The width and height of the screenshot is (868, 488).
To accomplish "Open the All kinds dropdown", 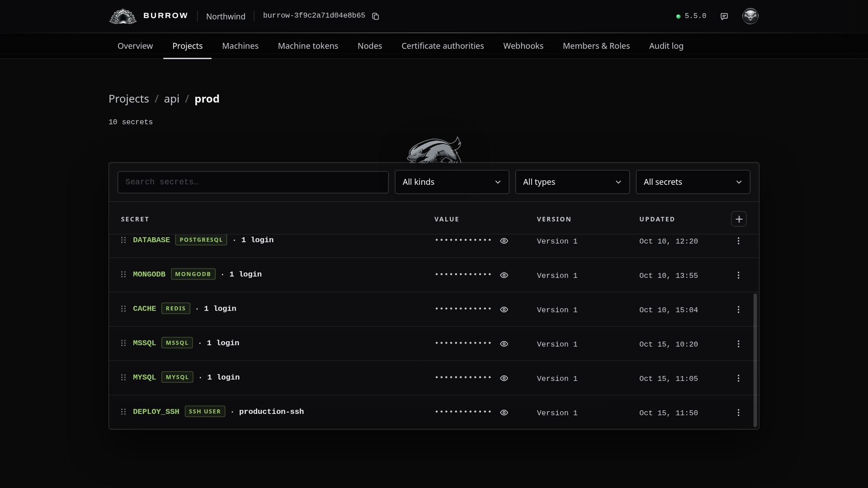I will tap(452, 182).
